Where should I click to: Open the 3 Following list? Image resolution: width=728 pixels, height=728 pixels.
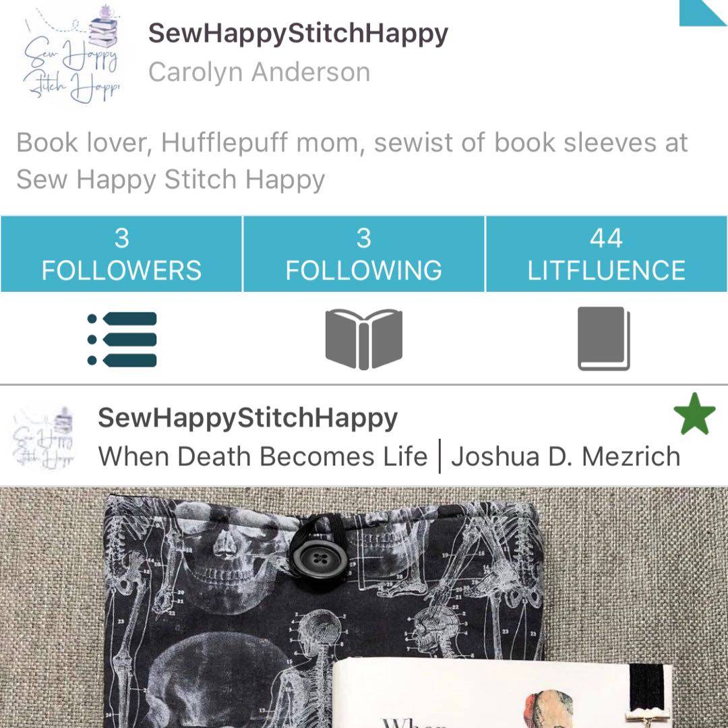tap(363, 254)
